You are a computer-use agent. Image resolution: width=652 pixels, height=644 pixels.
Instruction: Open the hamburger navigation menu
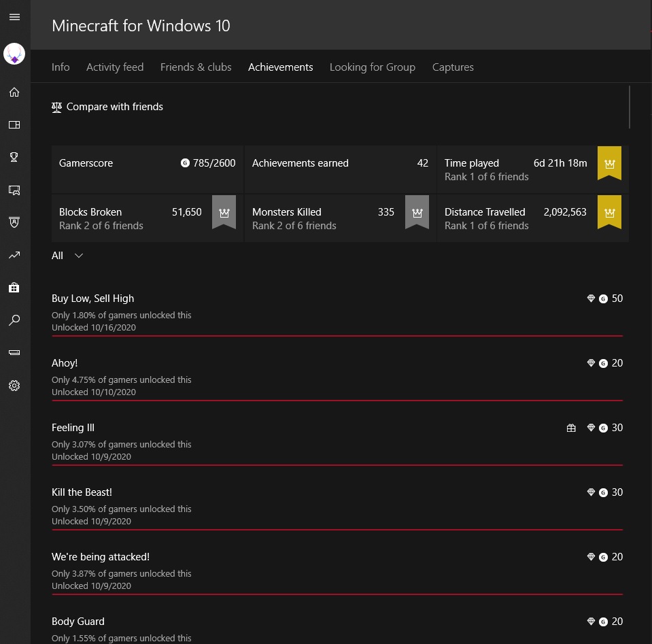(x=14, y=17)
